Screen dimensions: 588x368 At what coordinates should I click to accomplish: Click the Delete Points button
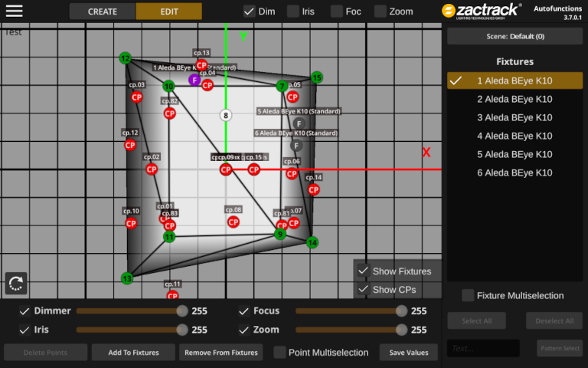click(45, 352)
